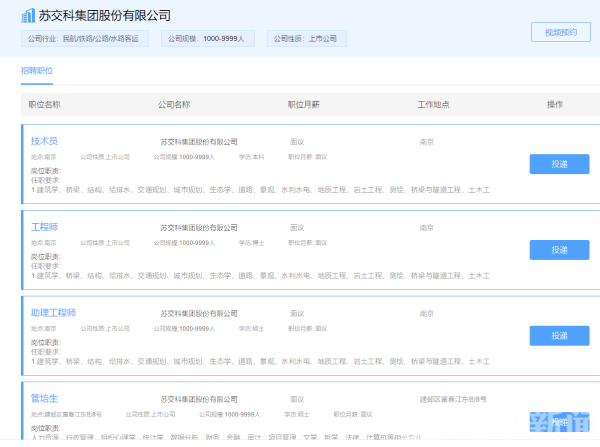
Task: Click 投递 button for 工程师 position
Action: 559,250
